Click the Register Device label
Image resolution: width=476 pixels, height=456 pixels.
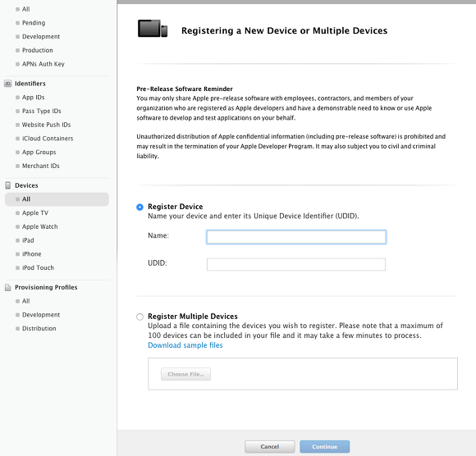tap(175, 207)
